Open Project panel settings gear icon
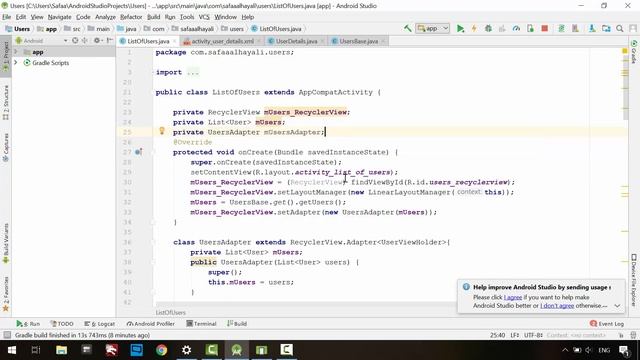Viewport: 640px width, 360px height. [97, 40]
